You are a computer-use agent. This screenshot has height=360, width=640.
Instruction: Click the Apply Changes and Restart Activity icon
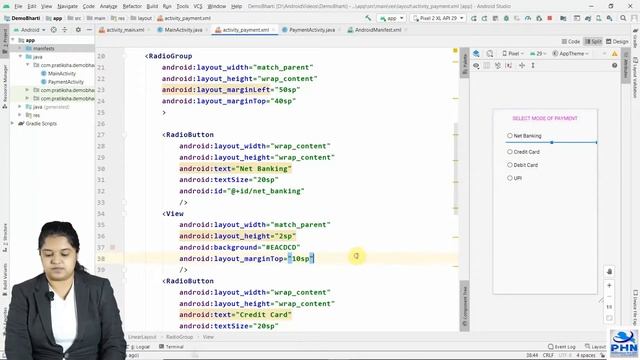tap(484, 18)
